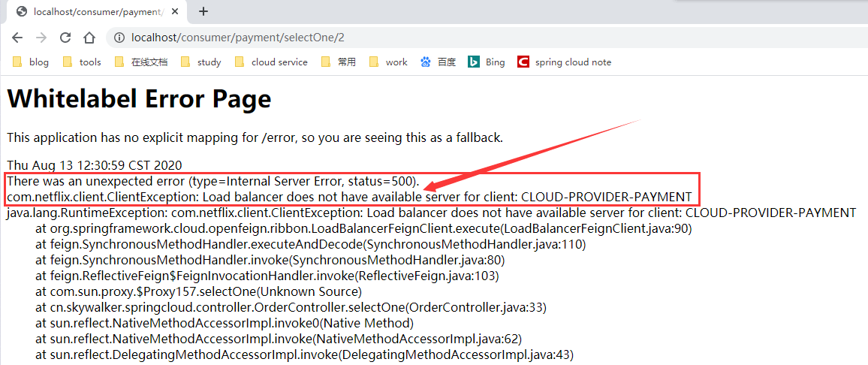Click the NativeMethodAccessorImpl.invoke0 stack line
The width and height of the screenshot is (868, 365).
click(225, 323)
